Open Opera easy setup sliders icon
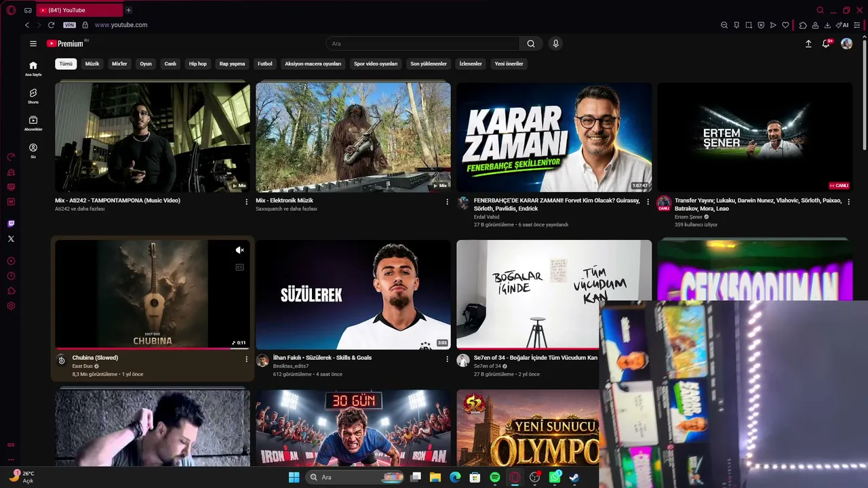The height and width of the screenshot is (488, 868). (x=856, y=25)
